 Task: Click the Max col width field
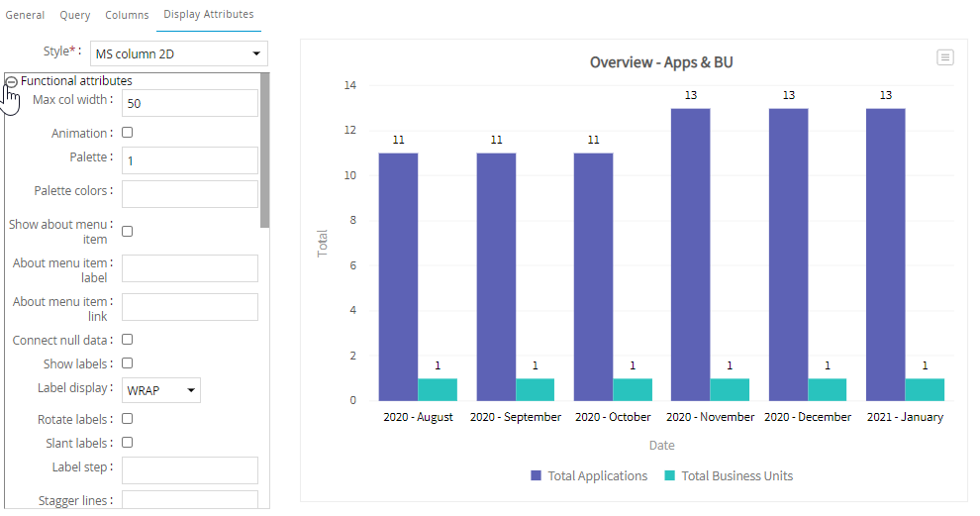pos(189,103)
